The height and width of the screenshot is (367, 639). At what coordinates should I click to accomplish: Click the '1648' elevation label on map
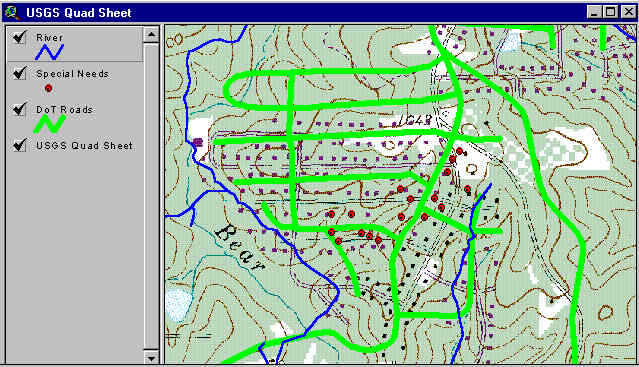point(415,119)
